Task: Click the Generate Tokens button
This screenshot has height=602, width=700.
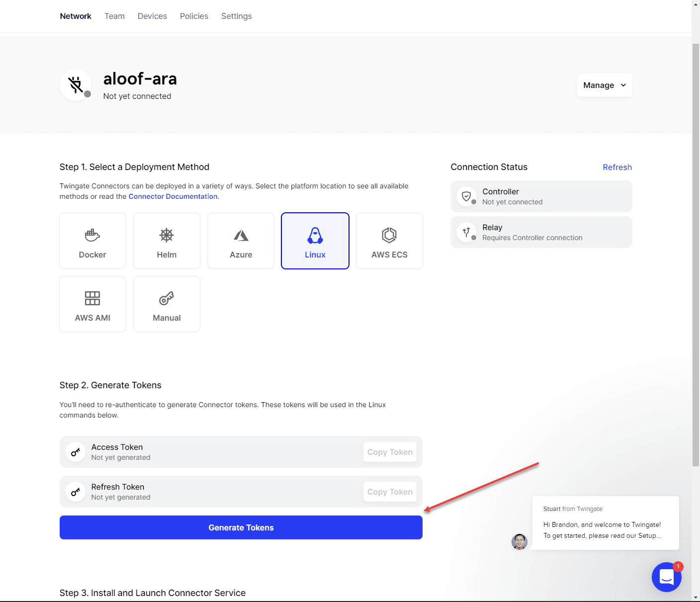Action: pos(241,527)
